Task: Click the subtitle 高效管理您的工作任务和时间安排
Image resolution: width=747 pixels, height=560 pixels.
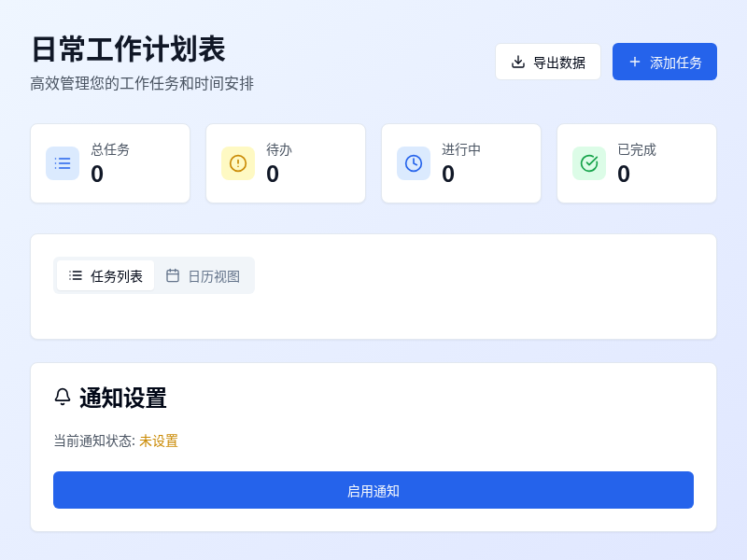Action: [x=142, y=83]
